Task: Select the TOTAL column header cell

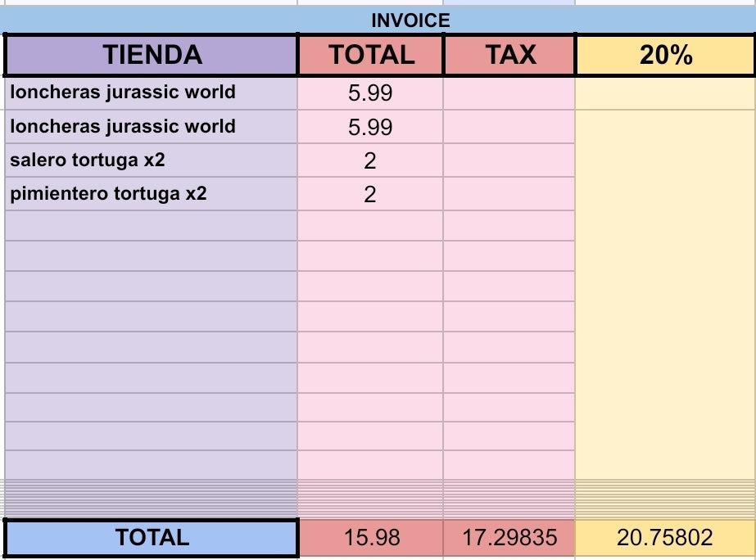Action: [370, 55]
